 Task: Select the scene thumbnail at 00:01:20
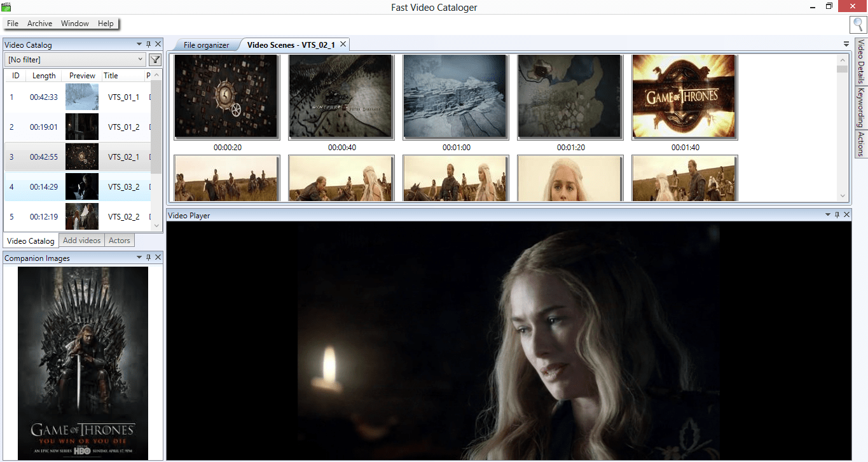[x=570, y=97]
